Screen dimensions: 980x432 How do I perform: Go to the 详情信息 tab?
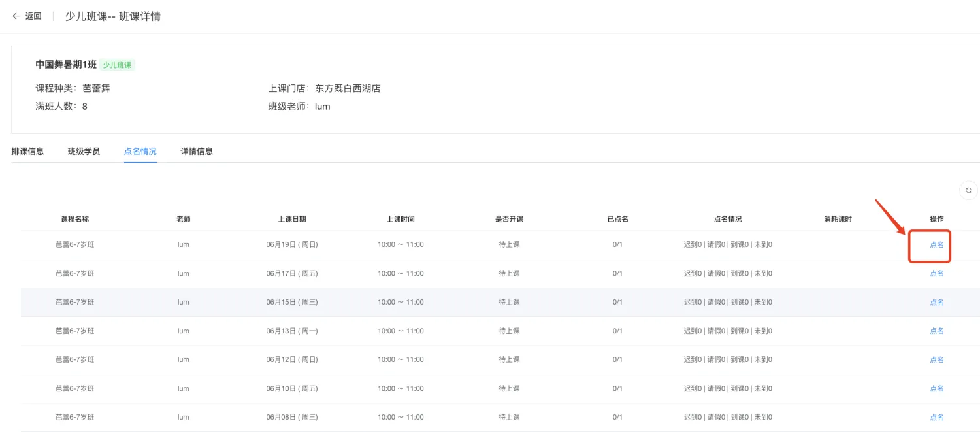(x=197, y=151)
